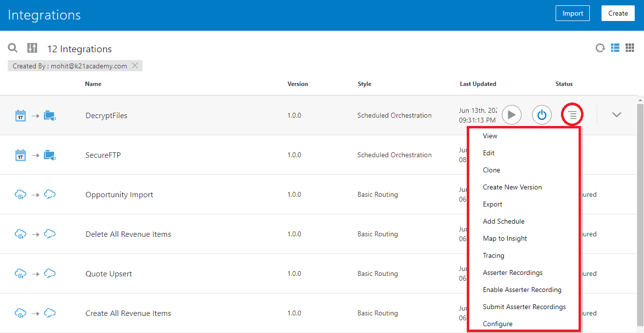Switch to grid view layout
This screenshot has width=644, height=333.
pos(630,48)
